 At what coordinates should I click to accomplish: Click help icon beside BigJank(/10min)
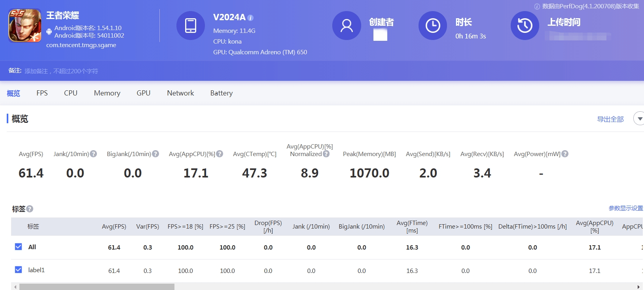coord(155,154)
